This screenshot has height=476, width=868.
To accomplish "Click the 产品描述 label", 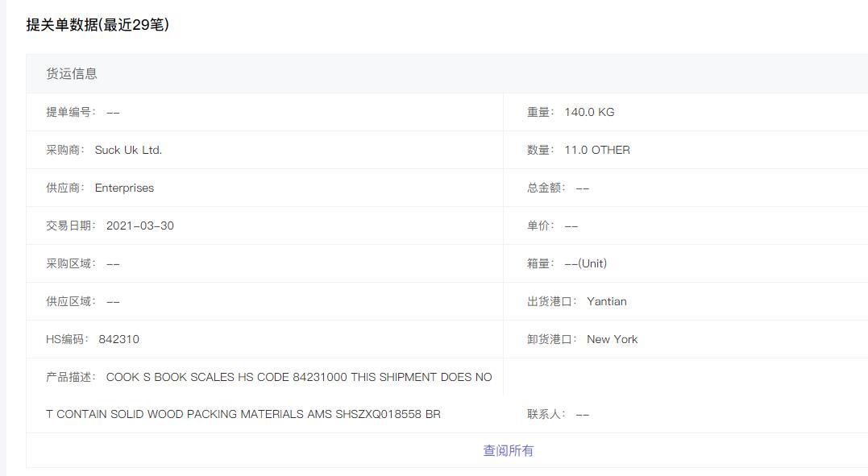I will coord(71,377).
